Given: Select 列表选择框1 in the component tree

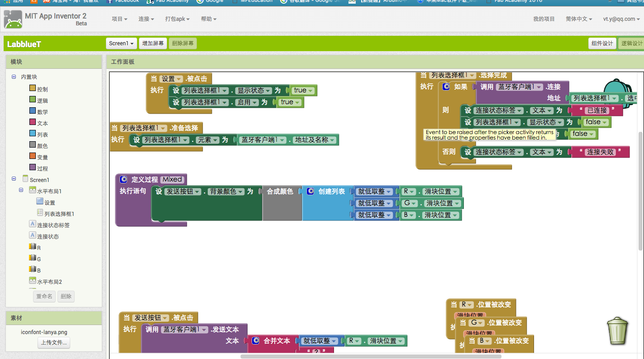Looking at the screenshot, I should coord(59,214).
